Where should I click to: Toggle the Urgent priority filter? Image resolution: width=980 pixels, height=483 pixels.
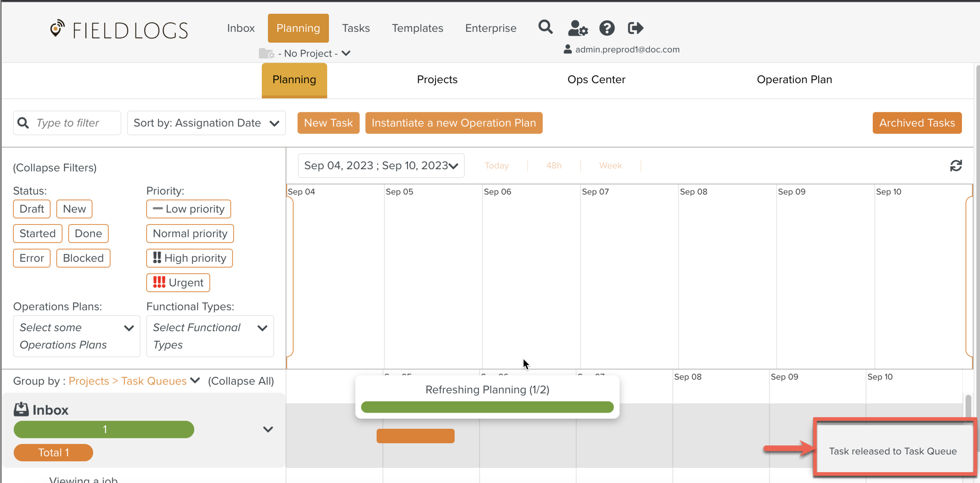click(178, 283)
